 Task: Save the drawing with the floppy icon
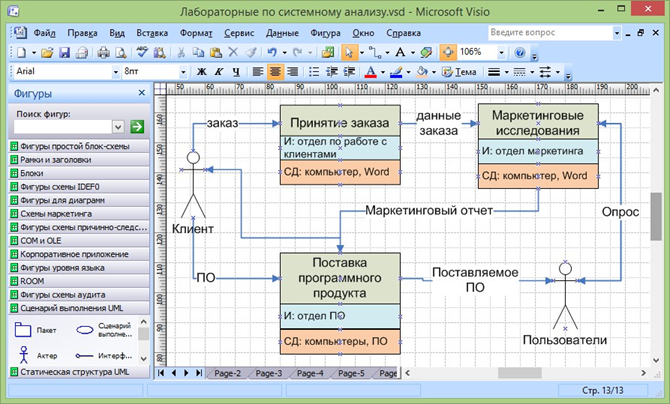64,53
